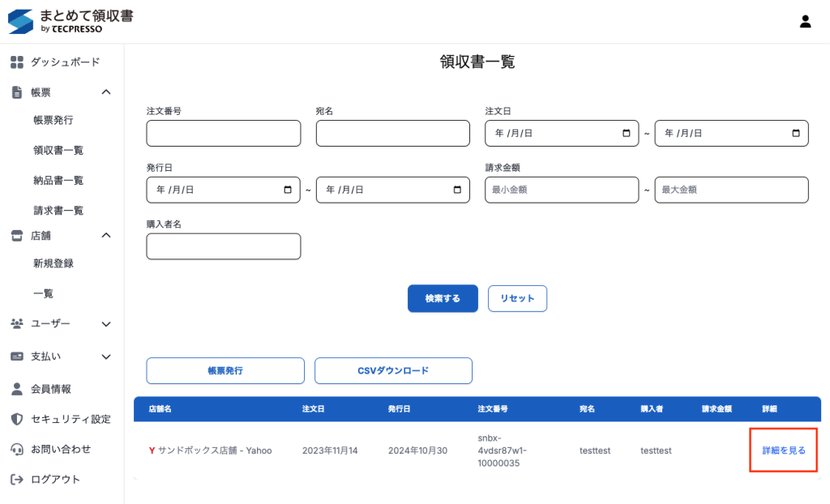Open 請求書一覧 from sidebar
The height and width of the screenshot is (504, 830).
point(58,210)
